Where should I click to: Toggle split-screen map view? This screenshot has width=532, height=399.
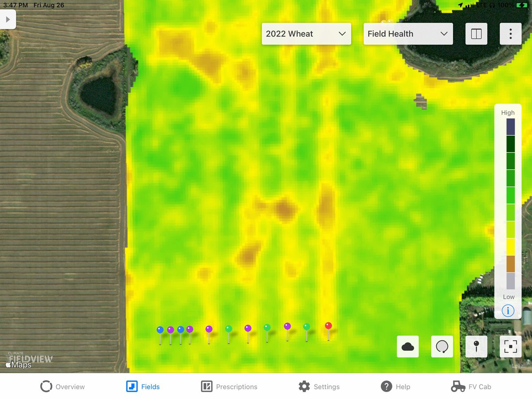tap(476, 34)
